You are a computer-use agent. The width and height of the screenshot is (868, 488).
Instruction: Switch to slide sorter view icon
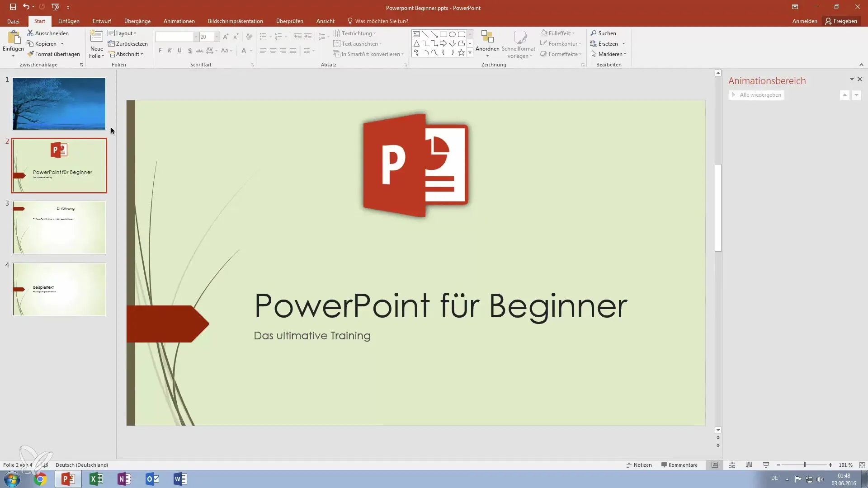click(731, 465)
